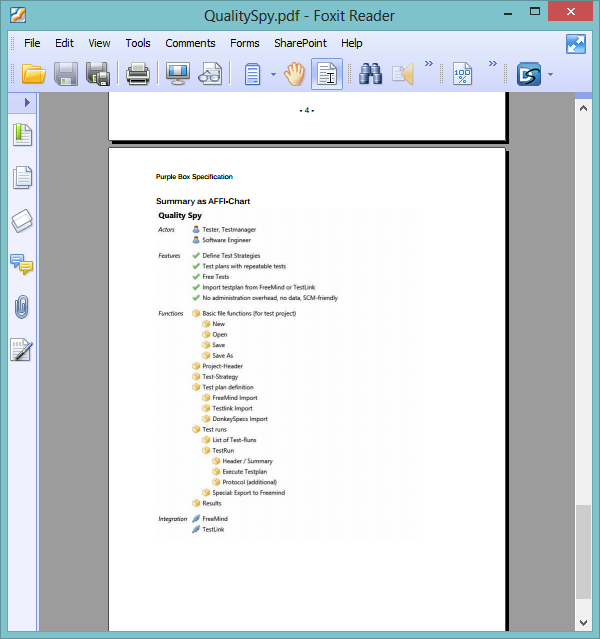
Task: Open the Attachments paperclip panel
Action: click(x=22, y=306)
